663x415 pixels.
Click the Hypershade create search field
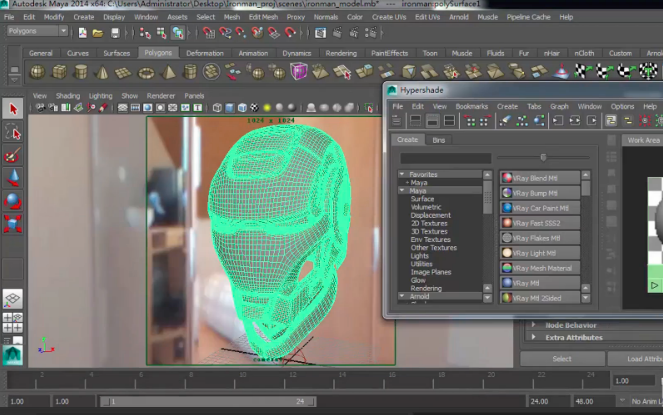[446, 158]
